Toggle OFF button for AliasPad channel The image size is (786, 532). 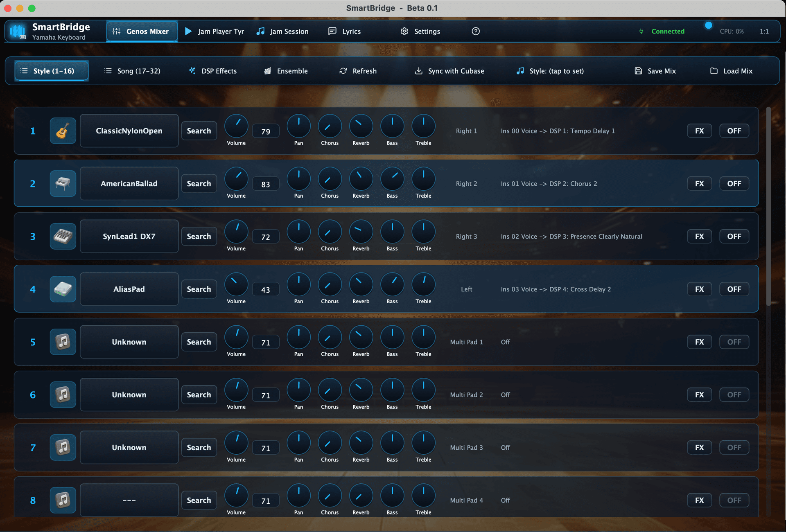[734, 289]
